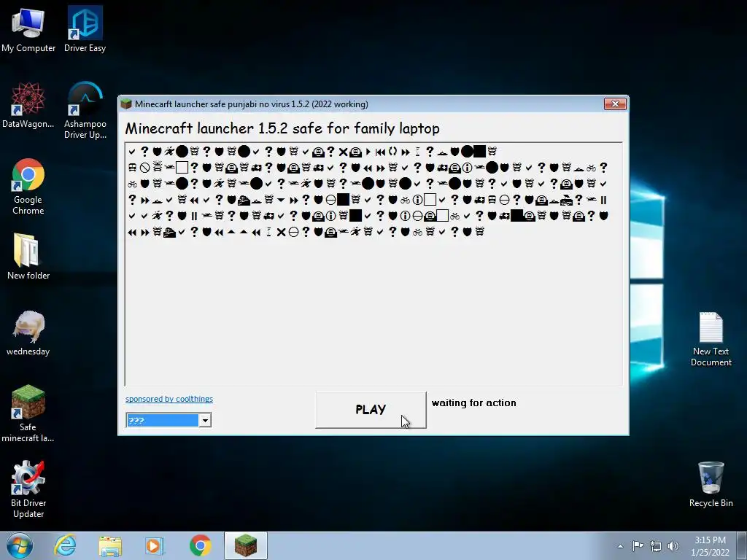Open Action Center flag icon
747x560 pixels.
(638, 545)
